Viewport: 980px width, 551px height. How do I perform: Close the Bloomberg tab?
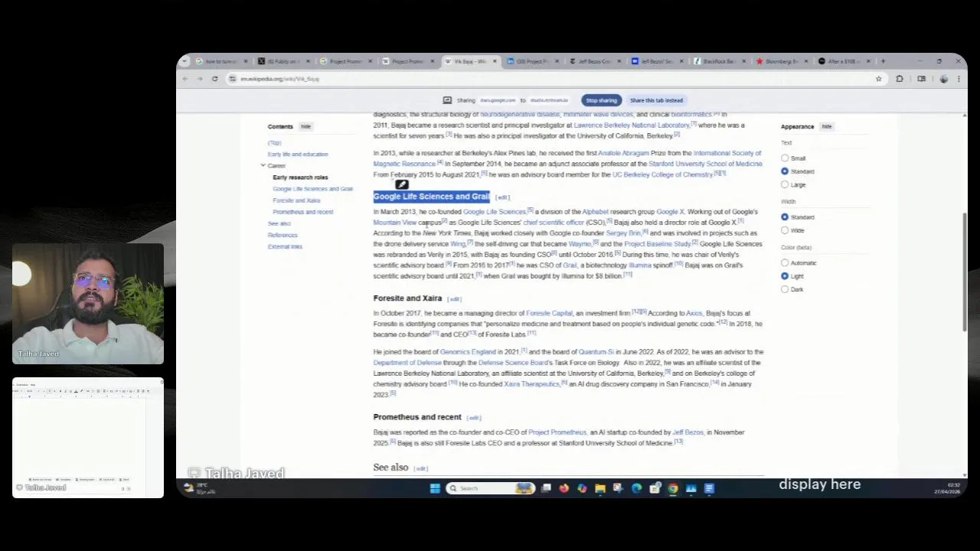click(x=805, y=61)
